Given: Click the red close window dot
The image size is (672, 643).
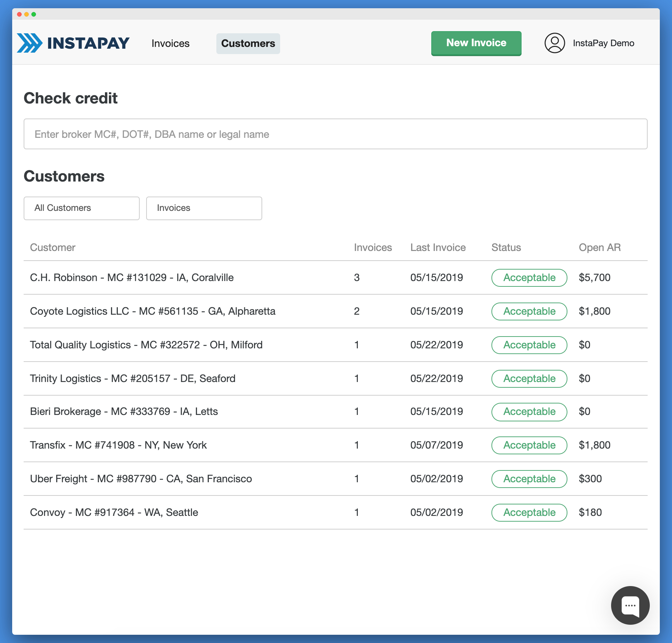Looking at the screenshot, I should (19, 14).
